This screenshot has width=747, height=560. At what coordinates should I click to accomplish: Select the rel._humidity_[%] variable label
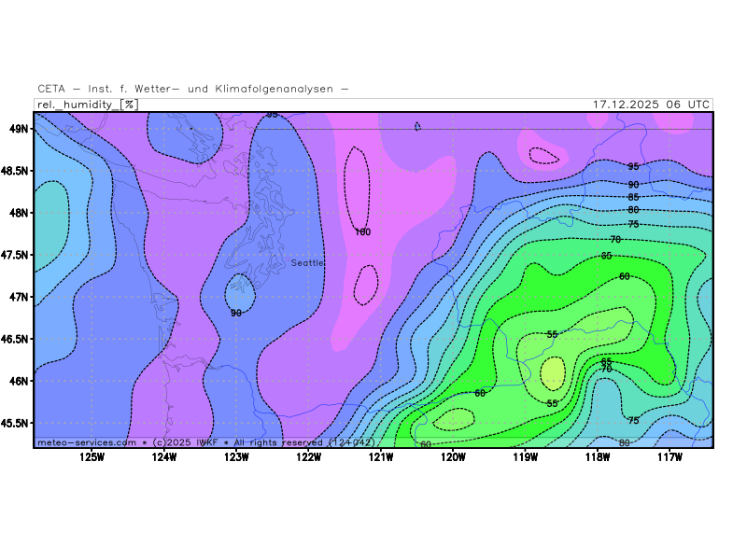pyautogui.click(x=87, y=105)
